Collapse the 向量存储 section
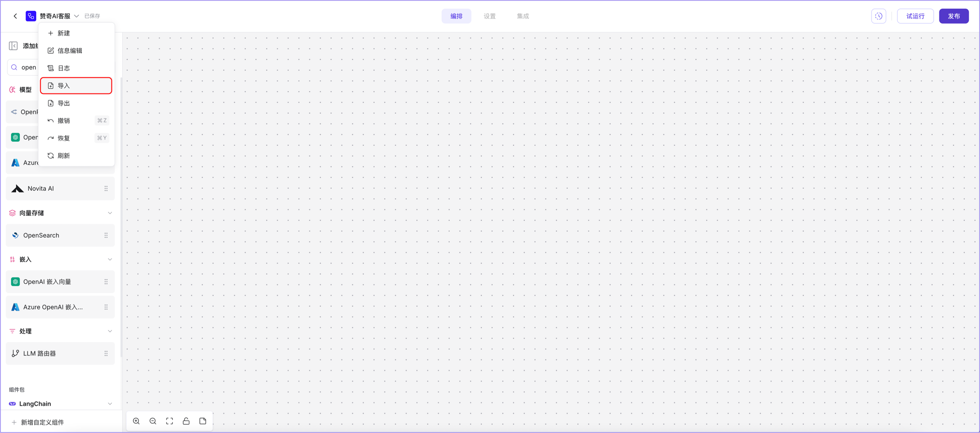Viewport: 980px width, 433px height. [110, 213]
